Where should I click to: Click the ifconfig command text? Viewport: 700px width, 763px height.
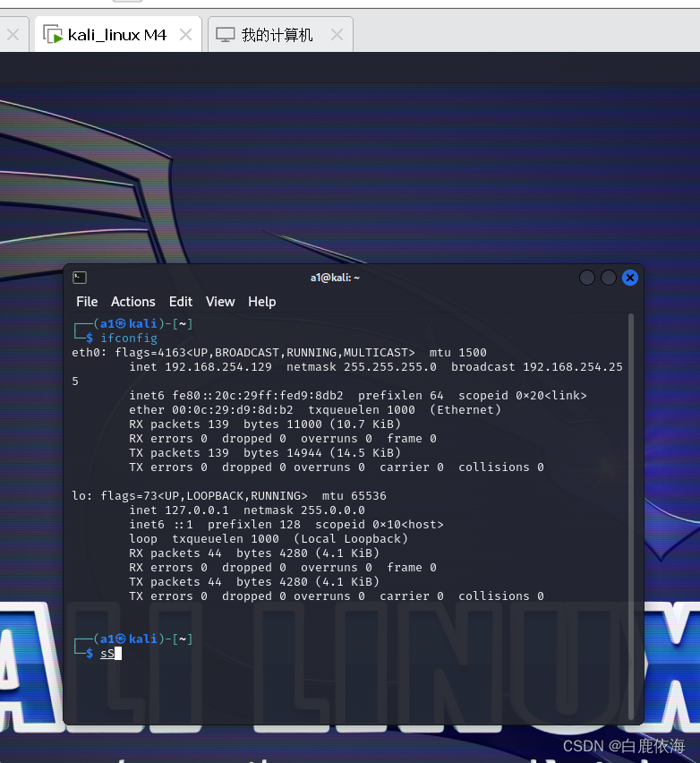(129, 339)
